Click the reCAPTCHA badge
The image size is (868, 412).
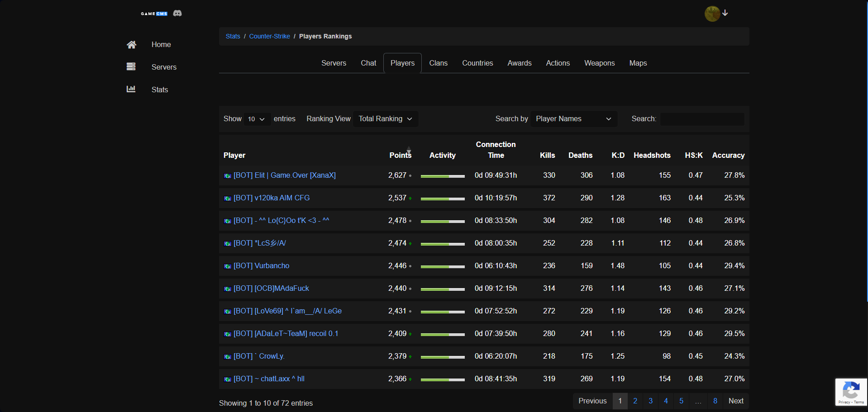click(x=851, y=392)
